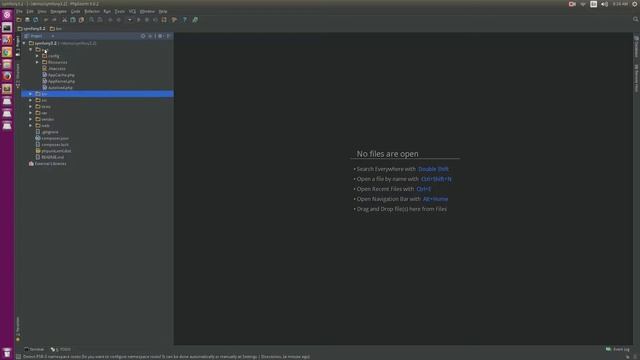Click the Synchronize toolbar icon
This screenshot has width=640, height=360.
tap(36, 20)
